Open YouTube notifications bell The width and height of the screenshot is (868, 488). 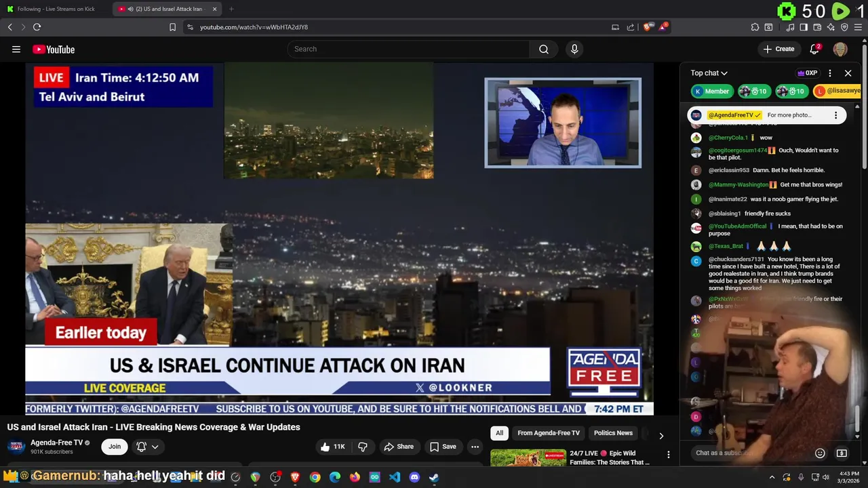point(815,49)
